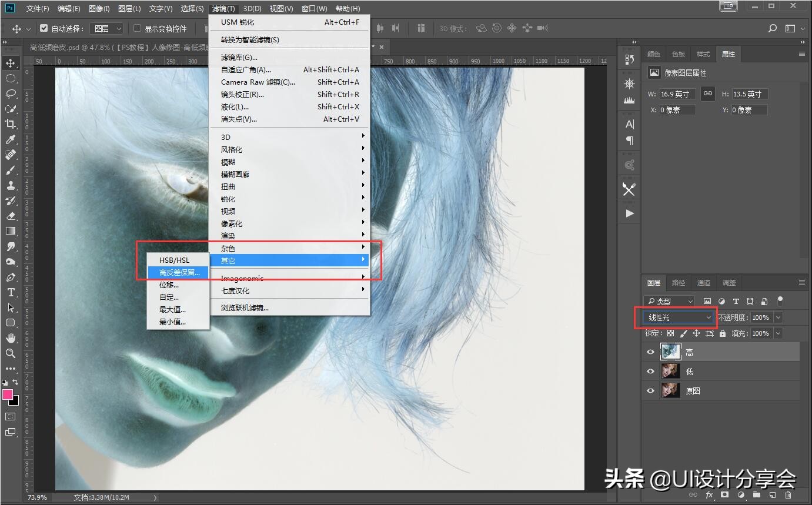The image size is (812, 505).
Task: Open the 线性光 blend mode dropdown
Action: 678,317
